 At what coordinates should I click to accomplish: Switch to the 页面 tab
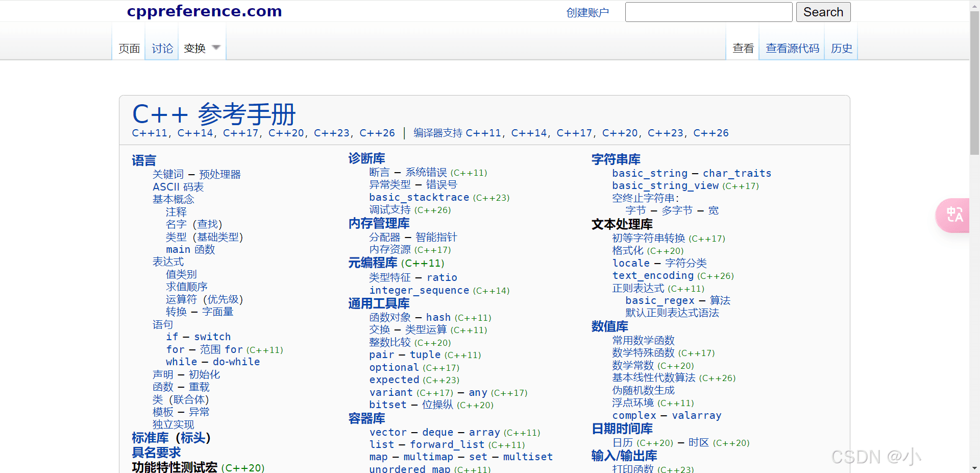pyautogui.click(x=129, y=48)
